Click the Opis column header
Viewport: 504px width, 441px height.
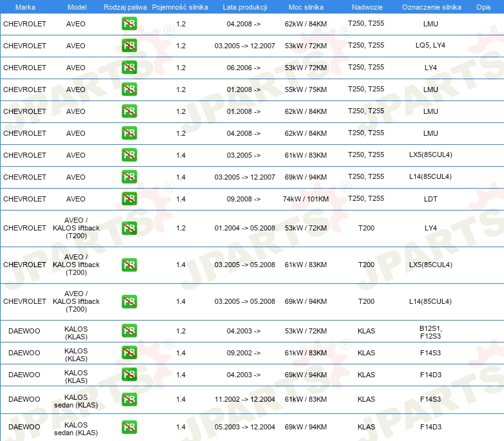[x=483, y=7]
